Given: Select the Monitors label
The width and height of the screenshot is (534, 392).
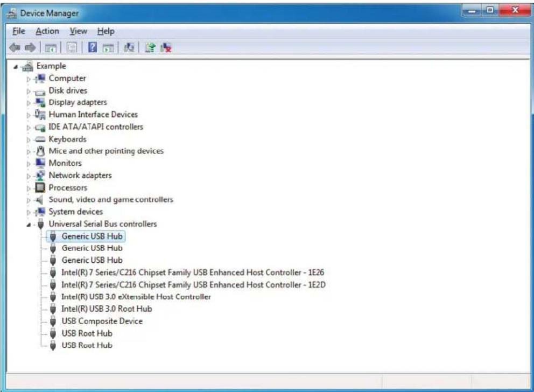Looking at the screenshot, I should 65,163.
